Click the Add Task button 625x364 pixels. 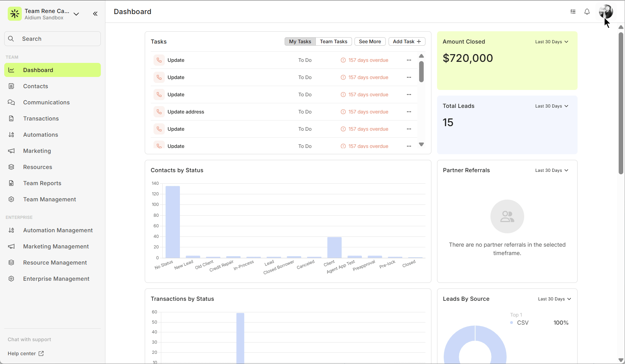coord(406,41)
